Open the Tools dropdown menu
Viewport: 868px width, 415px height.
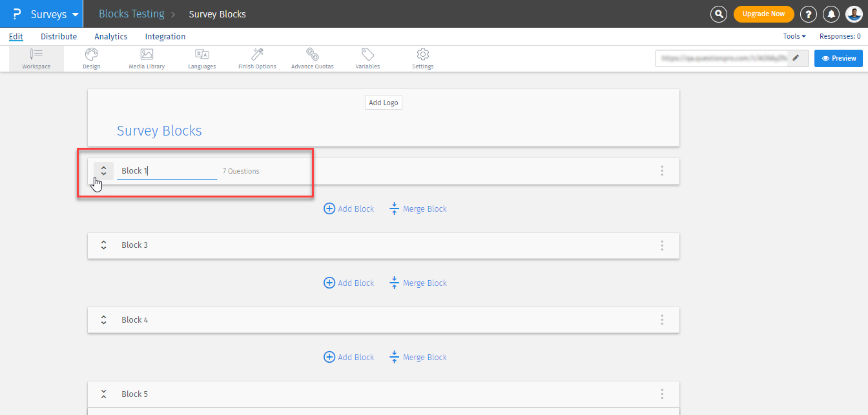pos(794,37)
